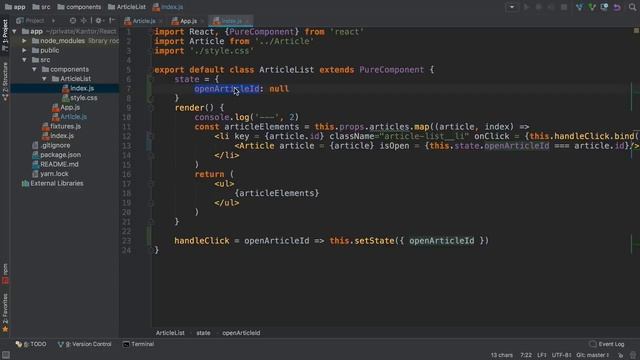Open index.js under src in tree
This screenshot has width=640, height=360.
coord(58,136)
